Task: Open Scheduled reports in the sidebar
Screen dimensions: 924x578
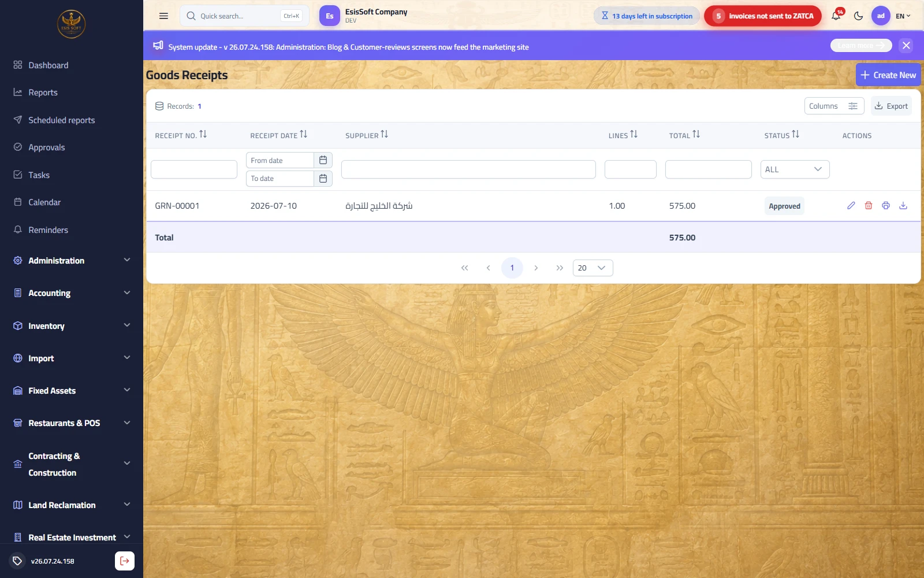Action: pyautogui.click(x=61, y=120)
